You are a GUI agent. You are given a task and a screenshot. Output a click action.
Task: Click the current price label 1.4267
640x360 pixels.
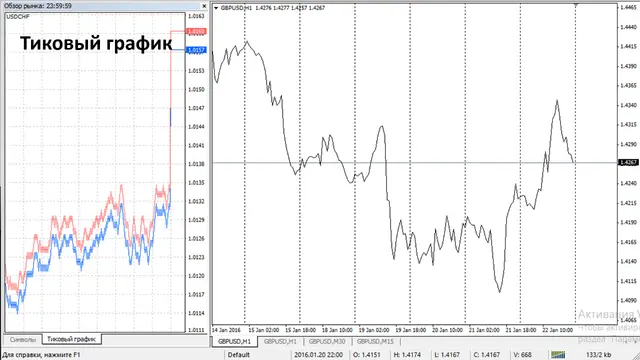[628, 162]
